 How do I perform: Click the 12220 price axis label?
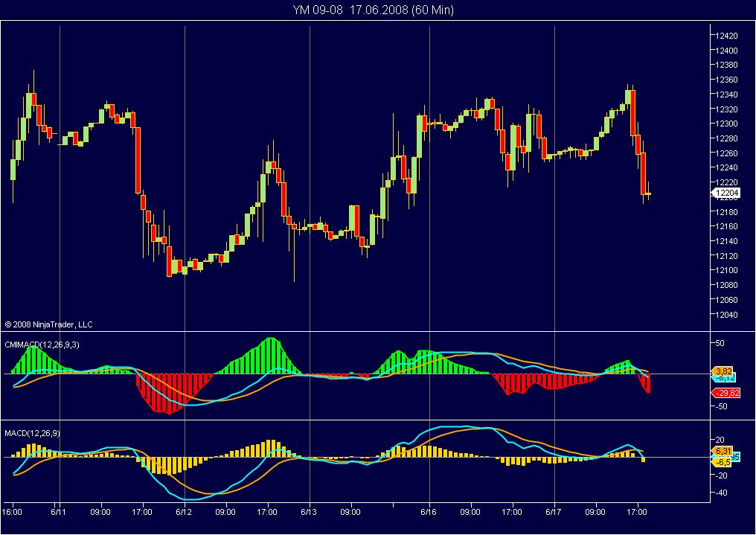click(726, 182)
